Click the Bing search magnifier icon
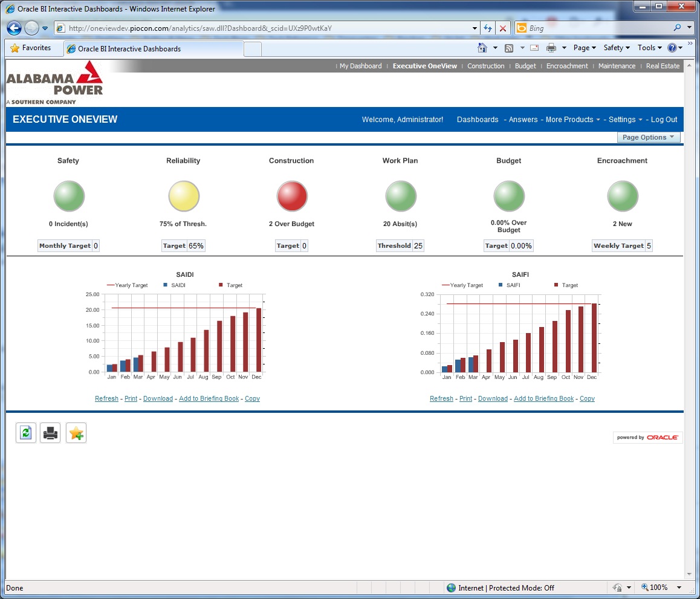The width and height of the screenshot is (700, 599). click(x=677, y=28)
